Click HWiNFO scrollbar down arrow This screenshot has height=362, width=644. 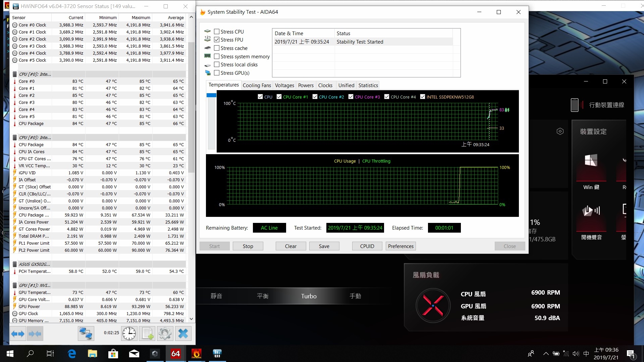point(191,319)
